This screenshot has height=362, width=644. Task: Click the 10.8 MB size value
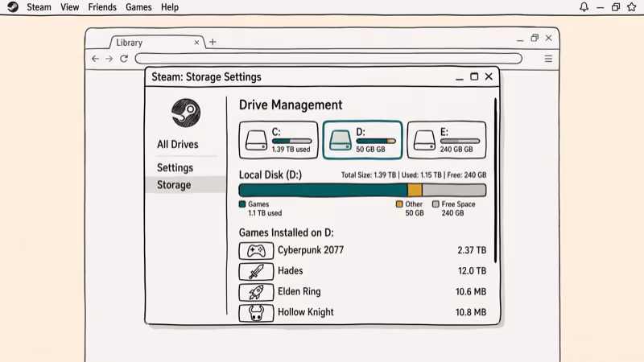471,312
